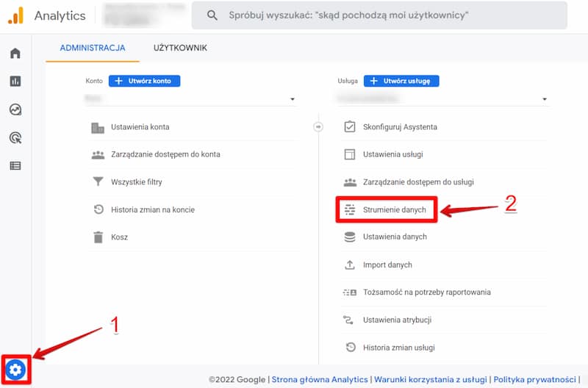Click inside the search input field
588x388 pixels.
(x=379, y=15)
